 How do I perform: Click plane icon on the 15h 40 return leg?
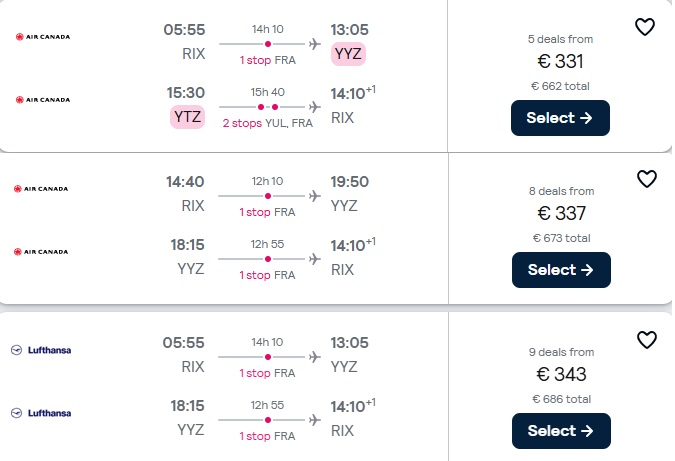pyautogui.click(x=315, y=107)
